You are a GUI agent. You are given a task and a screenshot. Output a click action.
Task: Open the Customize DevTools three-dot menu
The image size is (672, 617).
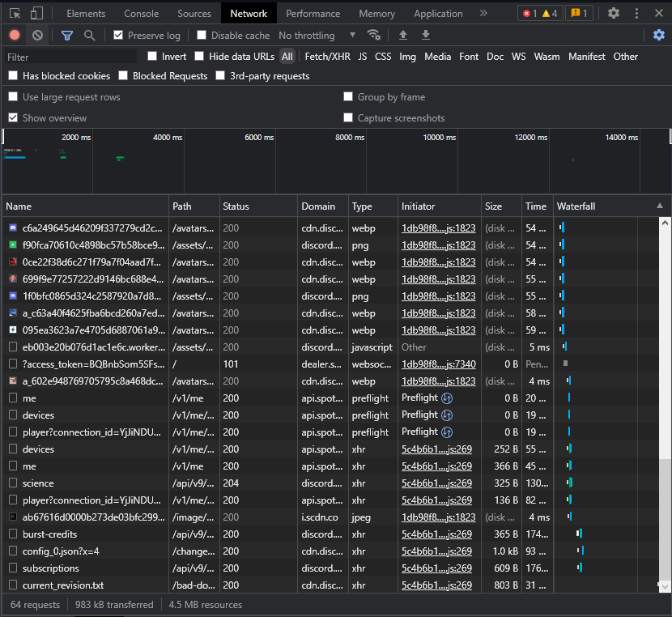(636, 13)
